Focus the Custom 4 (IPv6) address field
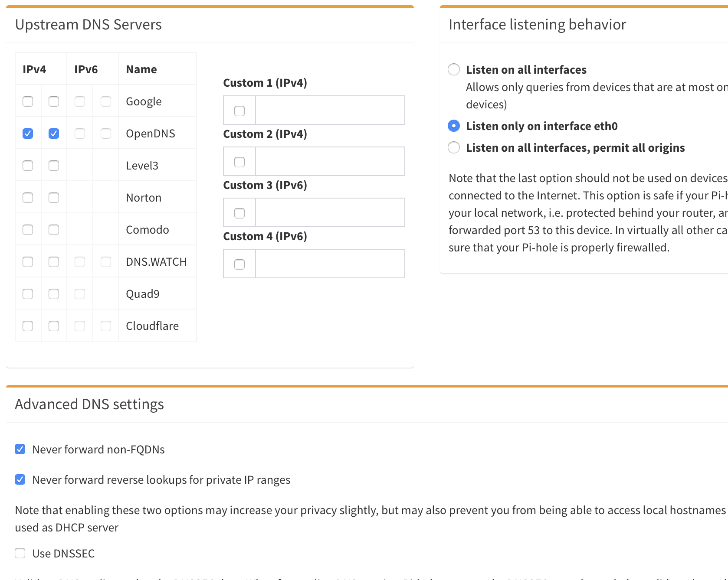 330,264
